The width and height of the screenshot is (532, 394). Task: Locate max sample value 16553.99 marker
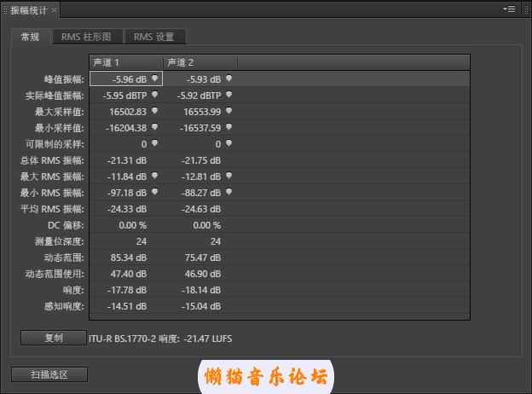pyautogui.click(x=229, y=111)
